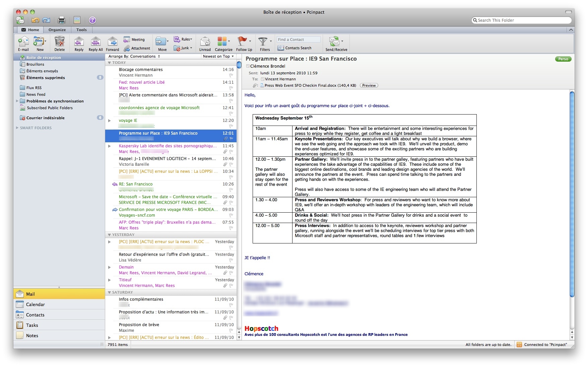Toggle flag on Rappel: J-1 EVENEMENT LOGITECH message
This screenshot has height=367, width=588.
pyautogui.click(x=231, y=164)
